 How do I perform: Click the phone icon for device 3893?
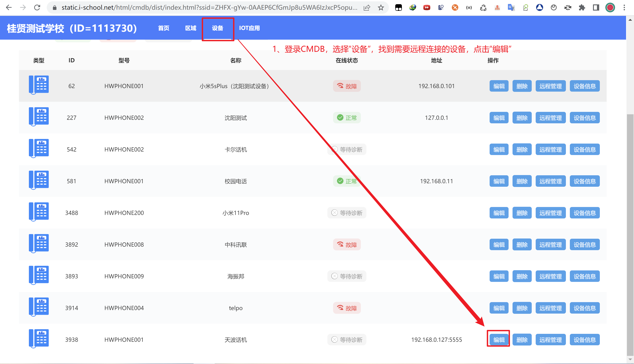point(39,275)
